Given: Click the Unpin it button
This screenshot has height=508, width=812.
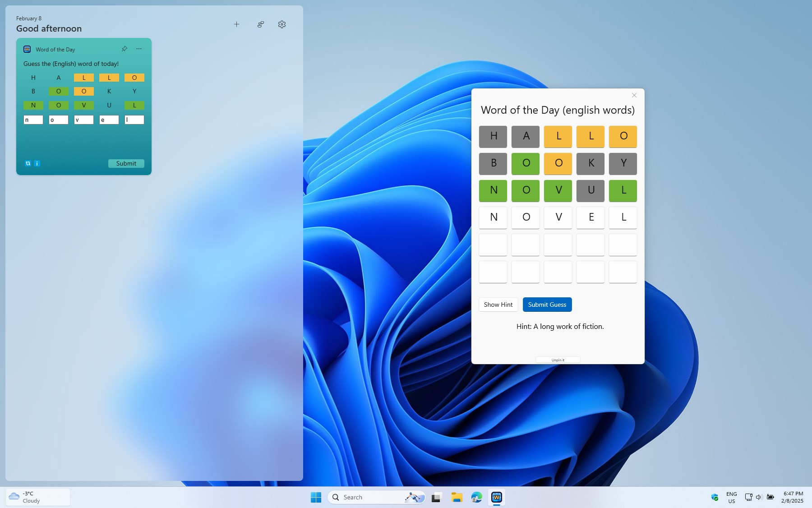Looking at the screenshot, I should 558,360.
